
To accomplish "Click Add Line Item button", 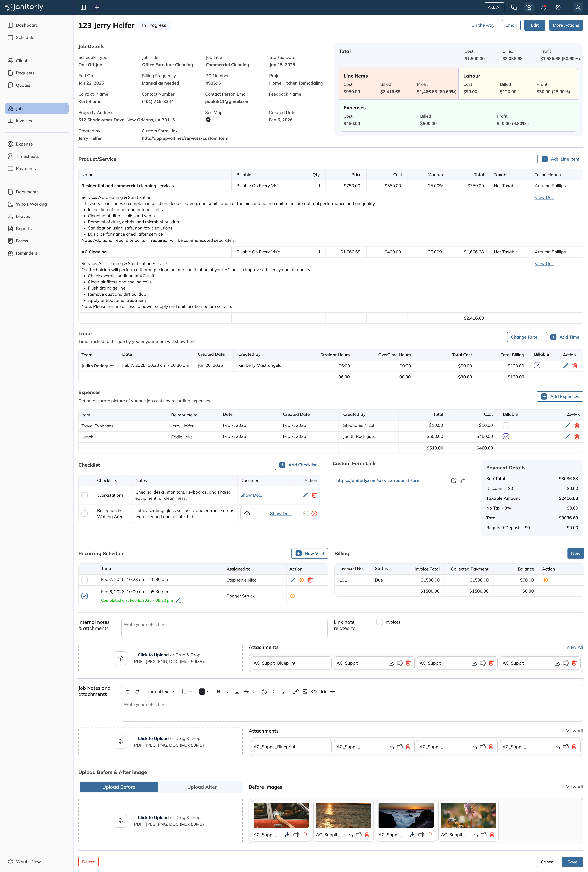I will [x=560, y=159].
